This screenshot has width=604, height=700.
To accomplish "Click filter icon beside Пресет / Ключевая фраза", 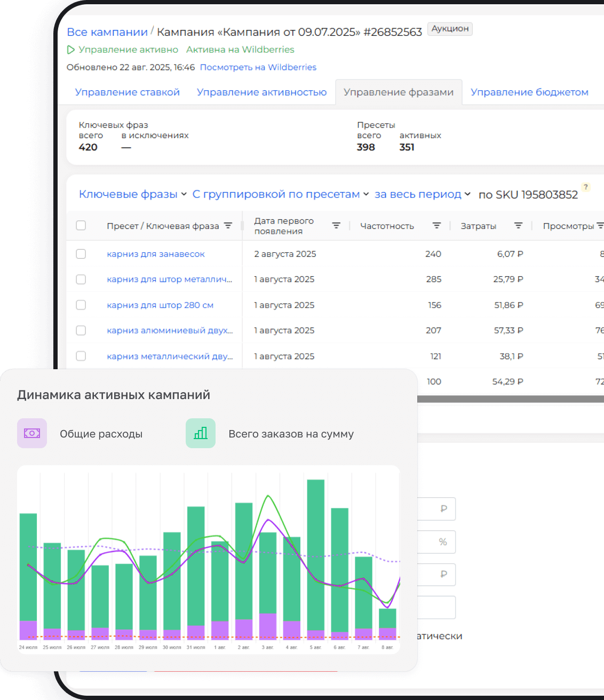I will 228,226.
